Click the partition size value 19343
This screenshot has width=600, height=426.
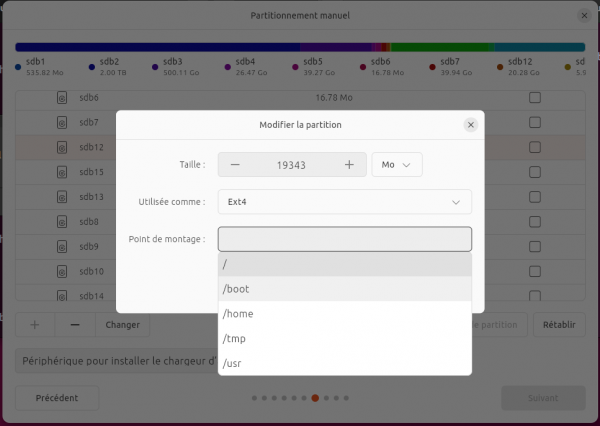[x=291, y=165]
